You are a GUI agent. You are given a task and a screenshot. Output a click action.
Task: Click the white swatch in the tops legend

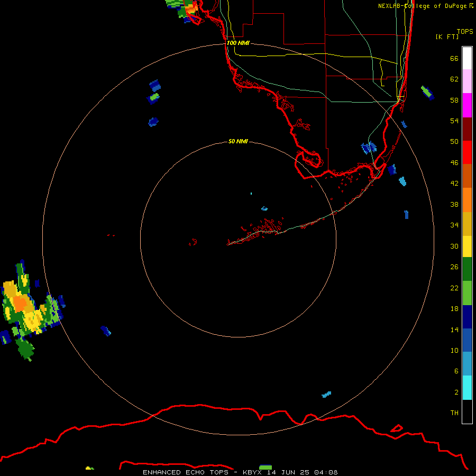pos(467,58)
